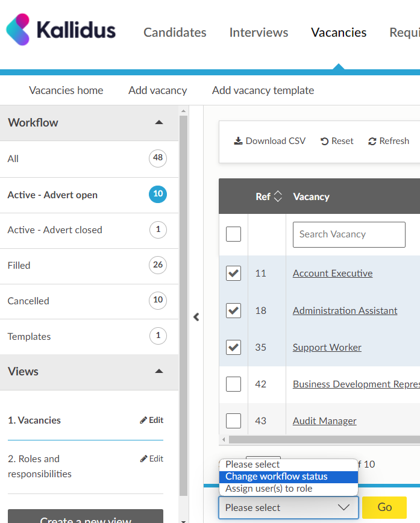
Task: Click pencil Edit icon for Roles and responsibilities
Action: (x=143, y=459)
